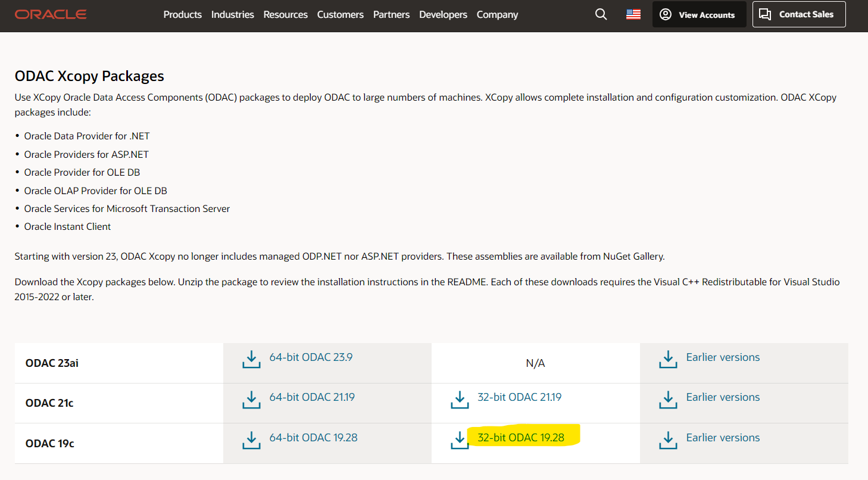Click download icon beside 32-bit ODAC 19.28

point(460,440)
